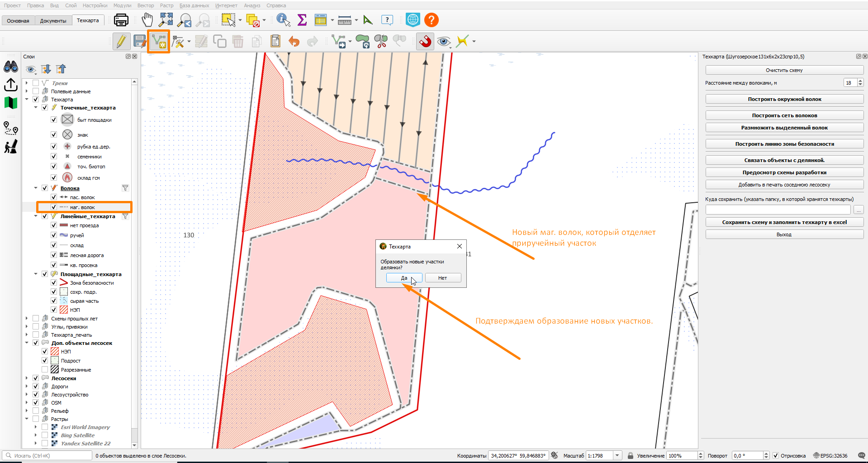Toggle the Отрисовка checkbox in status bar
Viewport: 868px width, 463px height.
click(776, 456)
